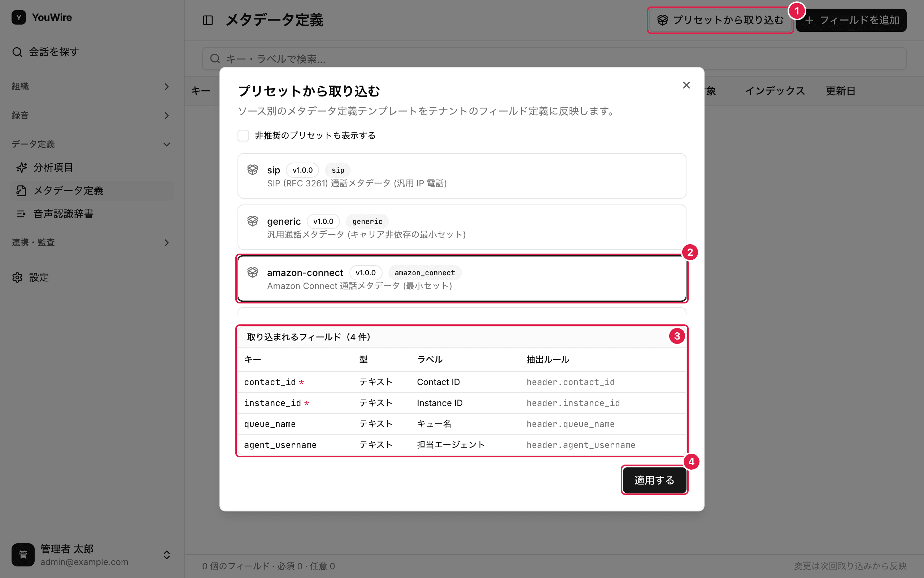
Task: Click the 型 column header in the preview
Action: [363, 360]
